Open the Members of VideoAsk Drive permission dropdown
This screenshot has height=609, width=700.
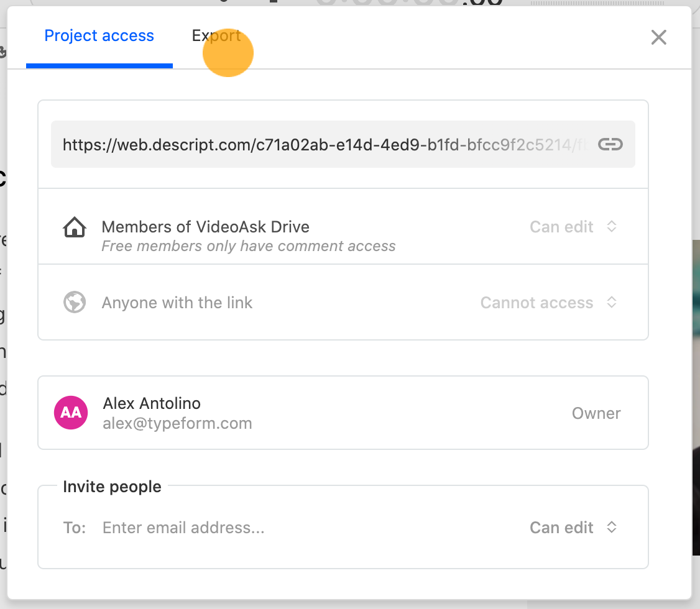click(573, 227)
